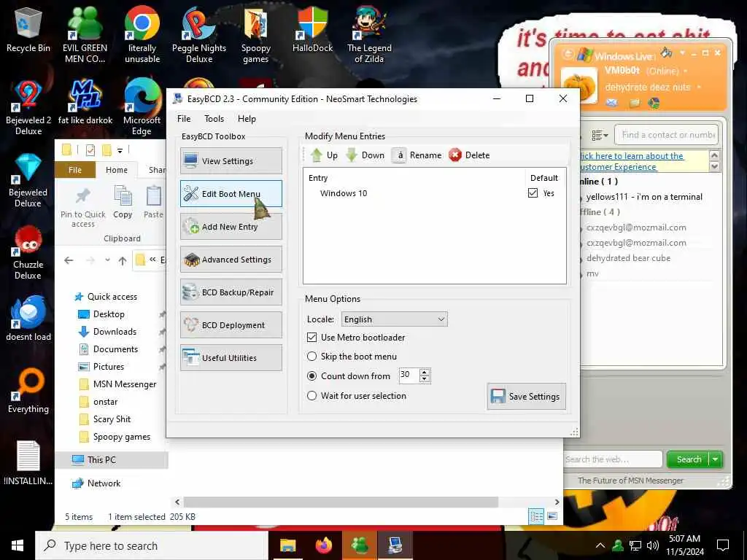Image resolution: width=747 pixels, height=560 pixels.
Task: Click Explorer horizontal scrollbar
Action: coord(341,502)
